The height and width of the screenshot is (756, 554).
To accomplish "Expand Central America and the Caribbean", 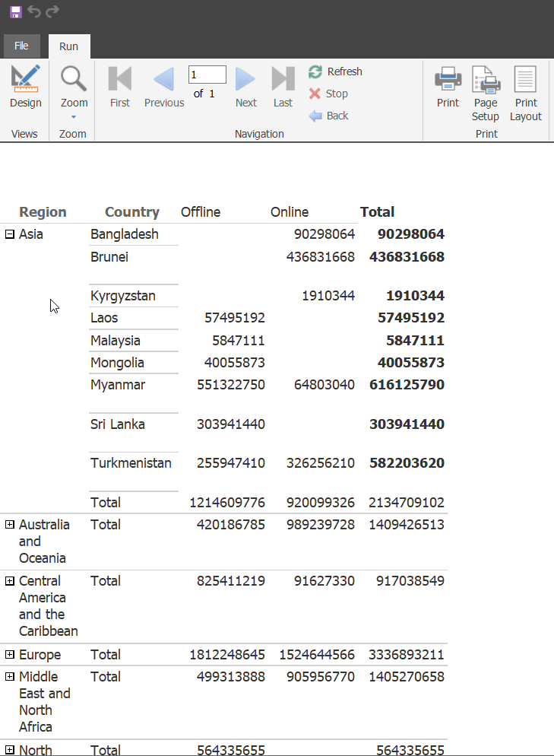I will pyautogui.click(x=10, y=581).
